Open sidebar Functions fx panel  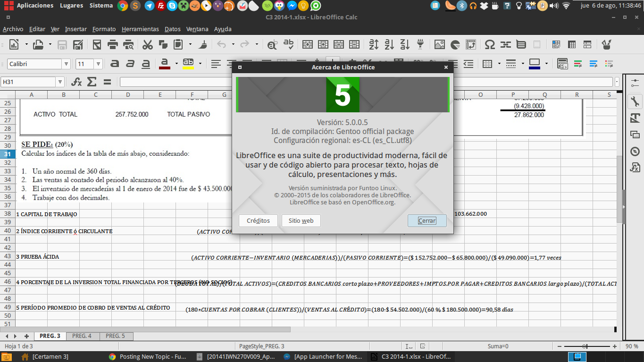coord(635,168)
